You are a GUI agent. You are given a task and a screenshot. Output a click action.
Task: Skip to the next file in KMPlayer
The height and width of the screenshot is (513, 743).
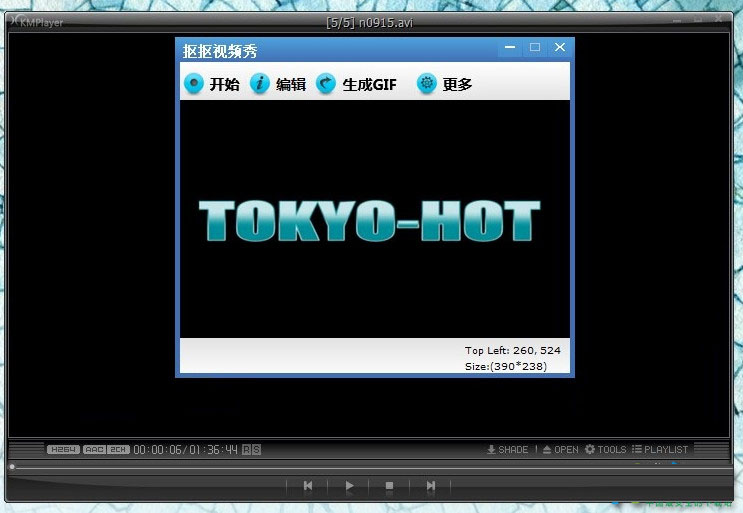point(430,486)
